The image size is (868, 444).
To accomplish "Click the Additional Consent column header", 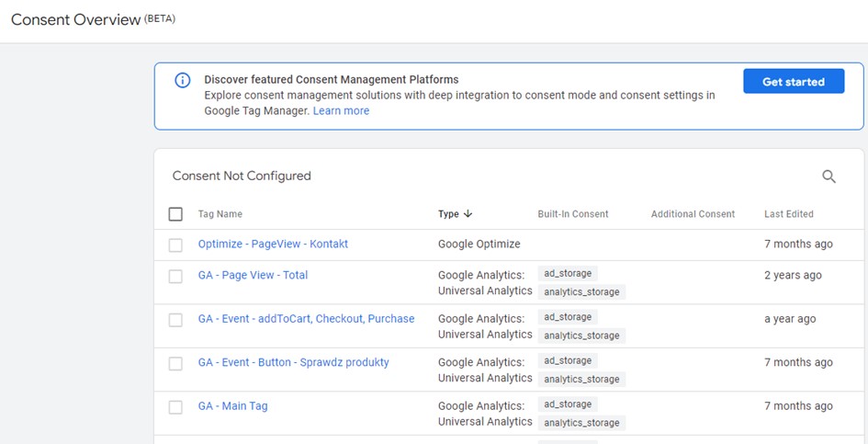I will pyautogui.click(x=693, y=214).
